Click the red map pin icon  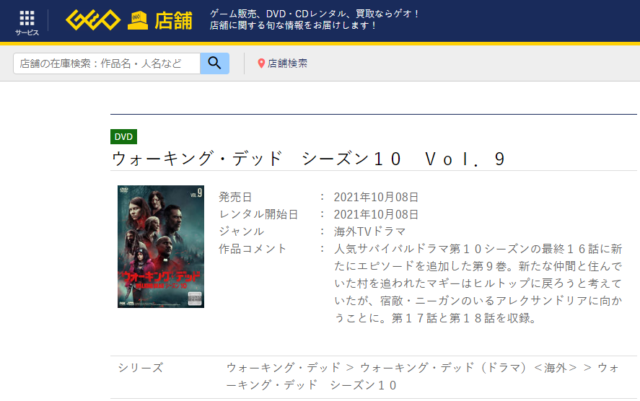tap(261, 63)
